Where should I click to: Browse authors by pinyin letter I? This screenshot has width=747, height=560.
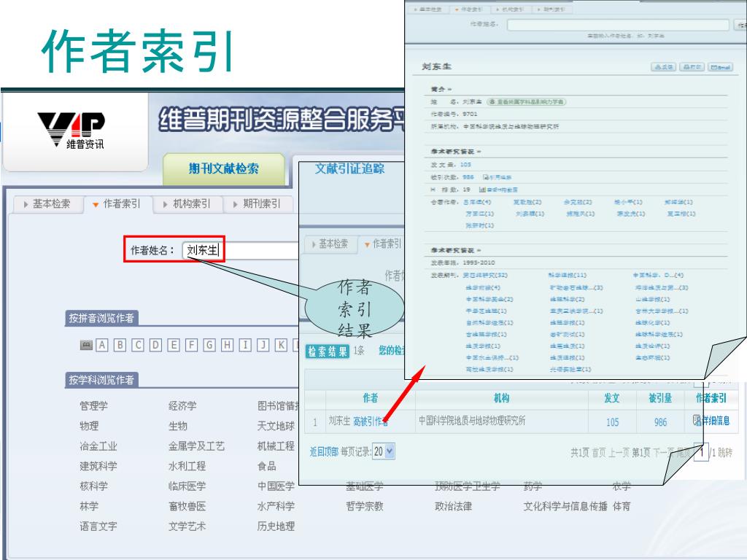coord(245,345)
